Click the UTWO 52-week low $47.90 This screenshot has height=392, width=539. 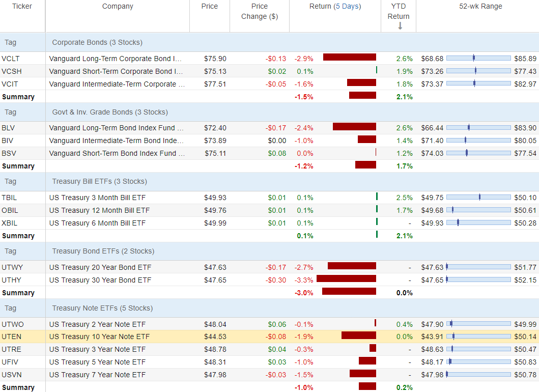[x=433, y=325]
